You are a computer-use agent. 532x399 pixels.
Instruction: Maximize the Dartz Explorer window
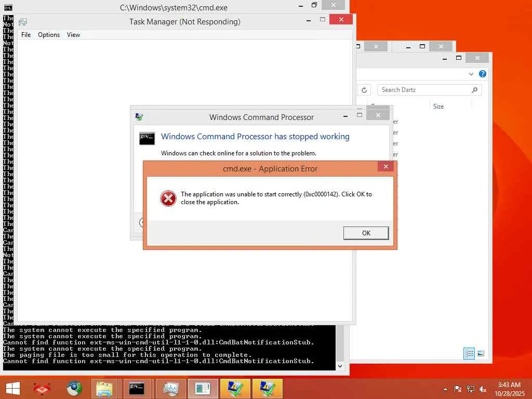click(x=459, y=58)
